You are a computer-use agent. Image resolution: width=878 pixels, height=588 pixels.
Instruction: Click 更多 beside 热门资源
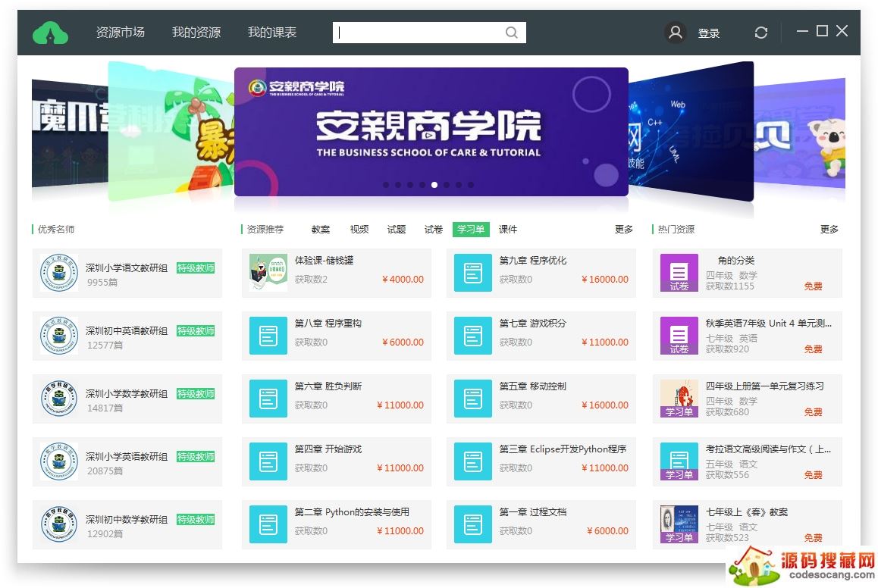pos(829,230)
